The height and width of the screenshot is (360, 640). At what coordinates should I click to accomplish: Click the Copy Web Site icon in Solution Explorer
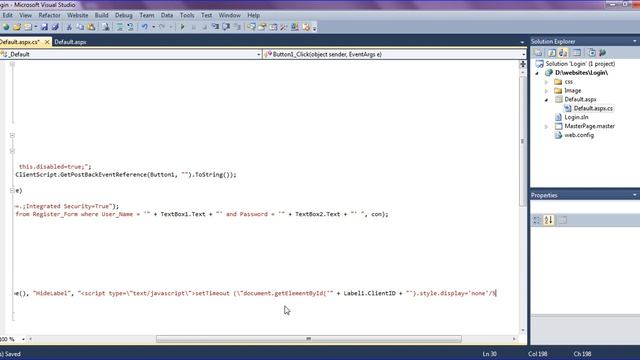coord(591,53)
